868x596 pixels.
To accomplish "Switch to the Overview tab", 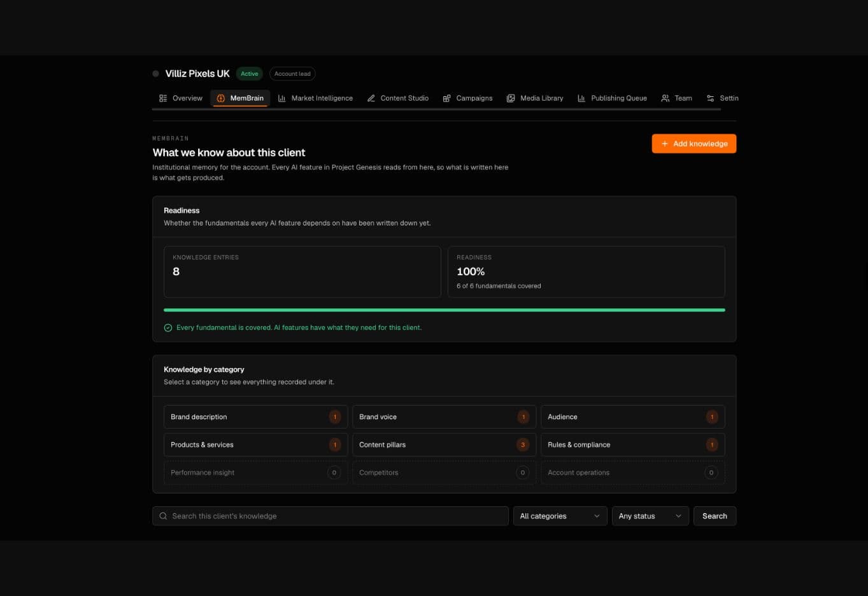I will coord(181,98).
